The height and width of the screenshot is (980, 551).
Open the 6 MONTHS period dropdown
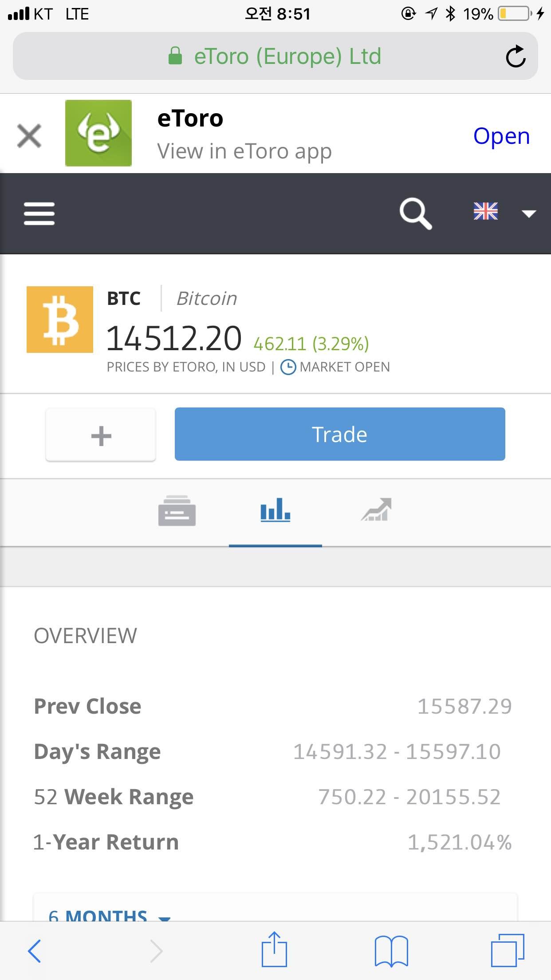click(x=109, y=915)
